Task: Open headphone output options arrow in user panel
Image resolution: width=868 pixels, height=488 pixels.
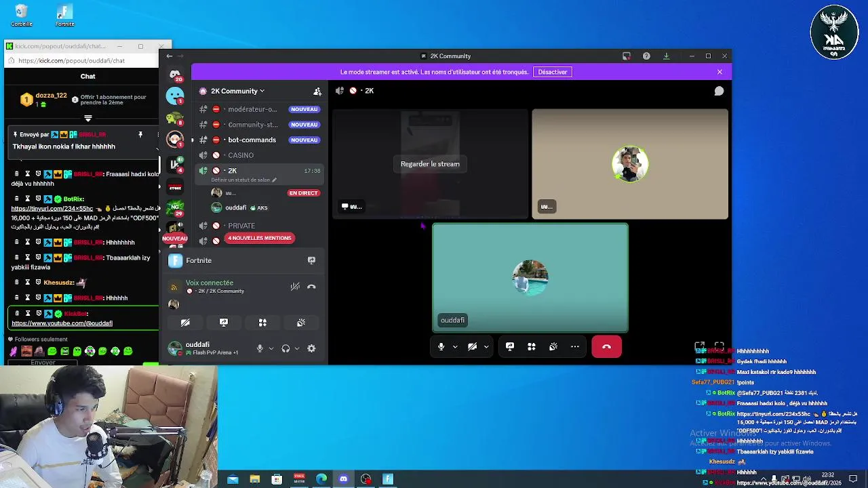Action: pos(296,348)
